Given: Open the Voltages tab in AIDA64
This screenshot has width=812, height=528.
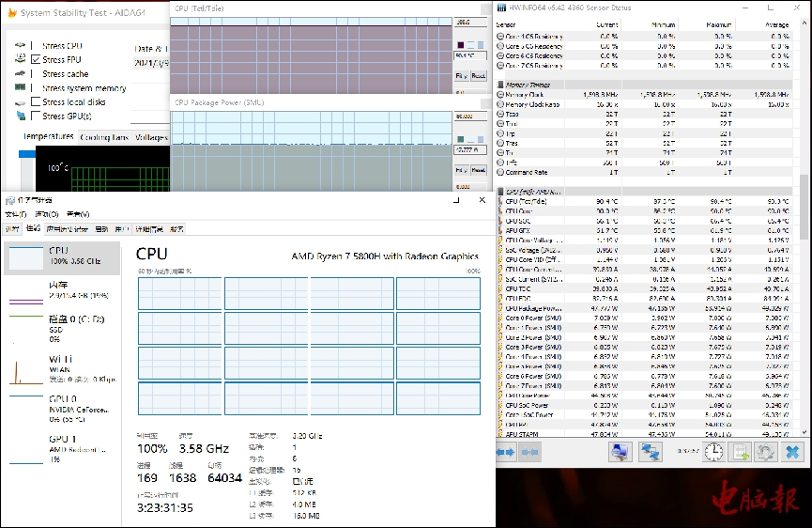Looking at the screenshot, I should (x=151, y=137).
